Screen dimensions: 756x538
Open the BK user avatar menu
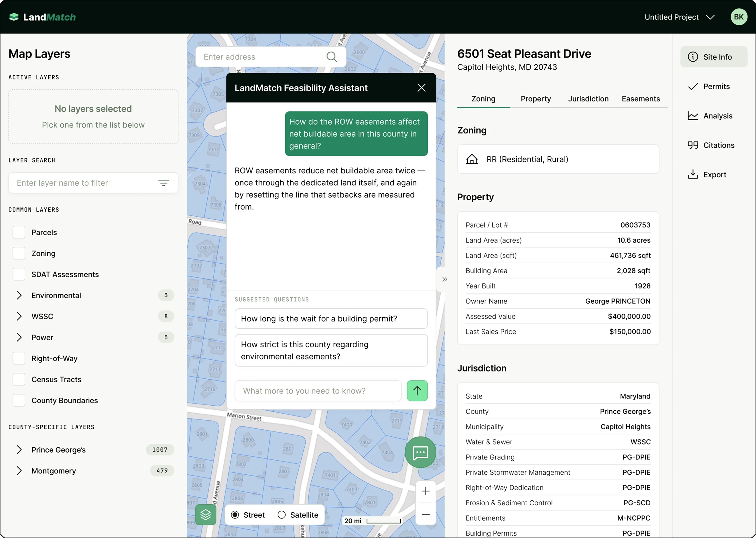[x=739, y=17]
